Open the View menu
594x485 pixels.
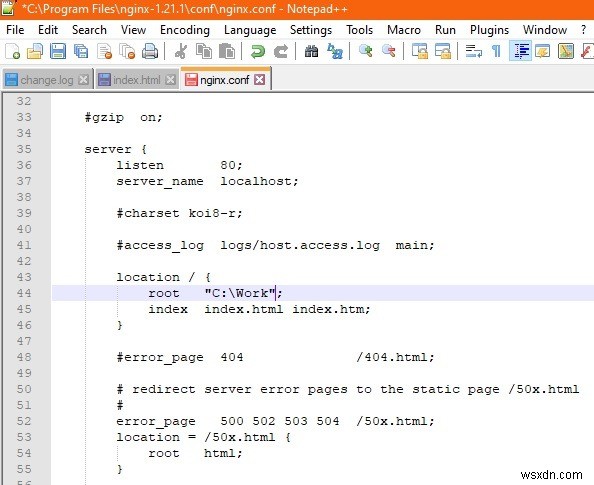point(133,30)
